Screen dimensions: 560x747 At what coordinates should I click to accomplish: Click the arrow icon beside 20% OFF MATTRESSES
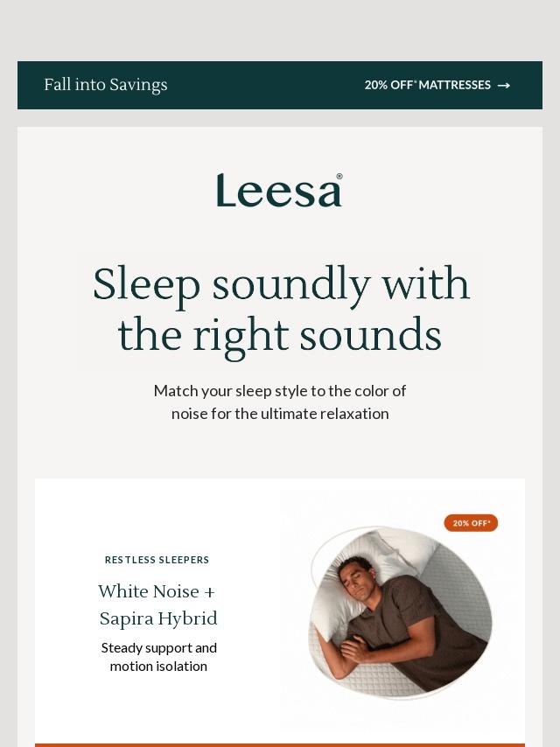504,86
